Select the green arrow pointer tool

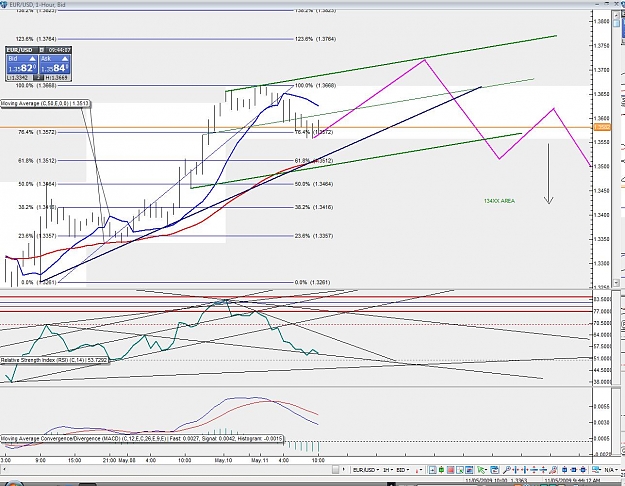tap(480, 470)
